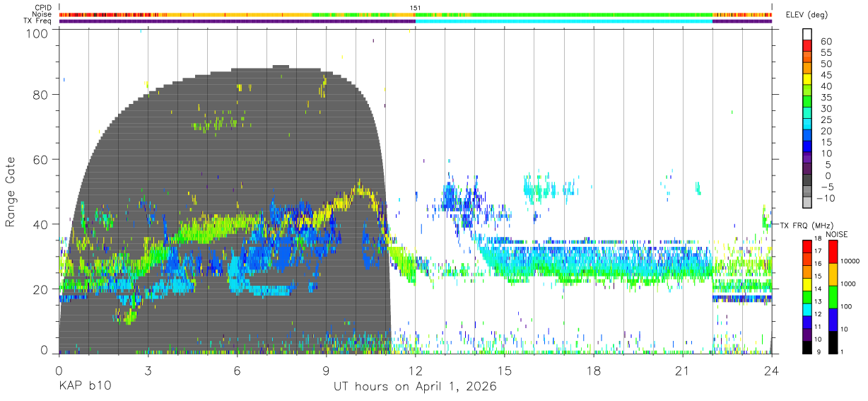This screenshot has width=868, height=401.
Task: Click the 'UT hours on April 1, 2026' axis title
Action: click(x=415, y=387)
